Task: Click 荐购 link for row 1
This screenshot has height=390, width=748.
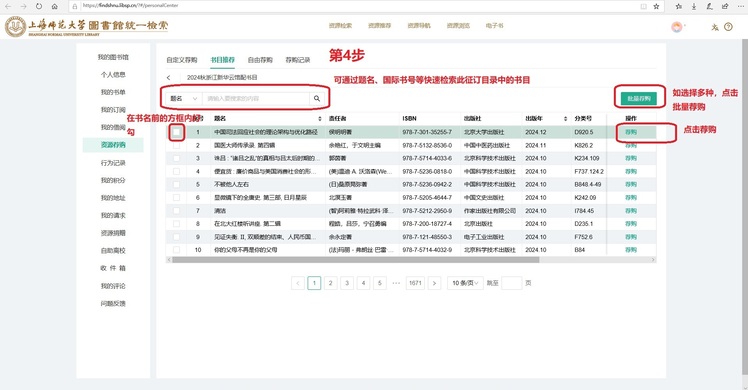Action: coord(631,132)
